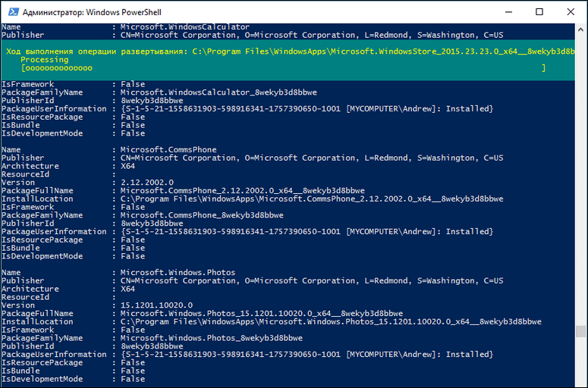The width and height of the screenshot is (588, 388).
Task: Maximize the PowerShell window
Action: tap(539, 12)
